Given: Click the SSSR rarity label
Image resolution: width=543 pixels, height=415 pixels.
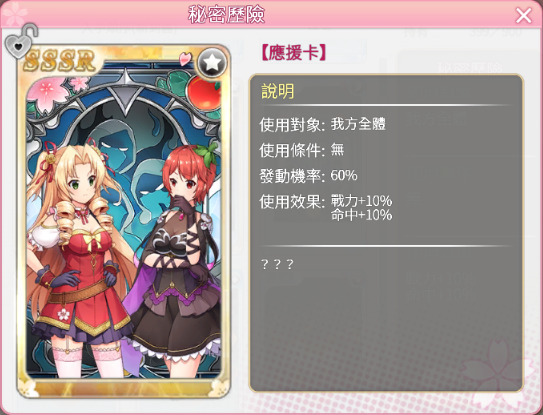Looking at the screenshot, I should point(59,60).
